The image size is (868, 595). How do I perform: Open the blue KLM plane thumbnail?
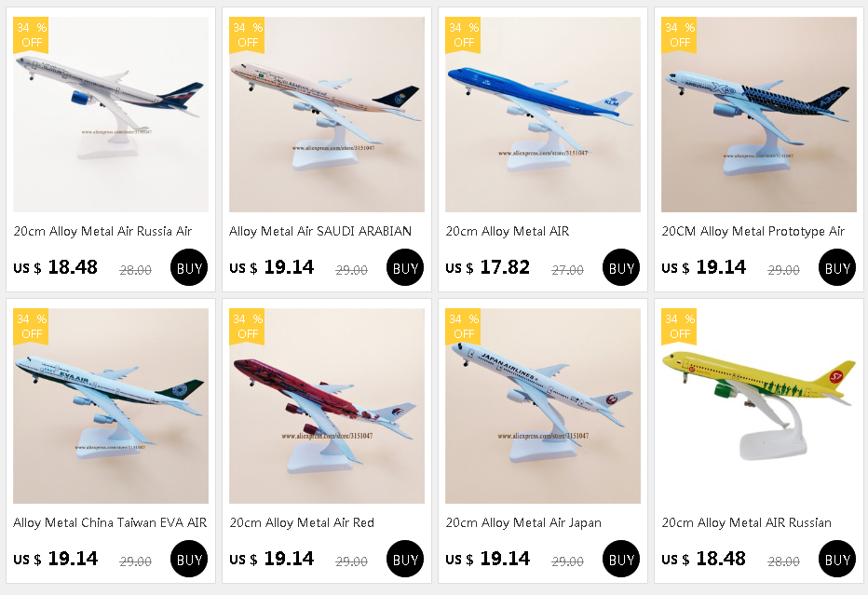[x=543, y=115]
